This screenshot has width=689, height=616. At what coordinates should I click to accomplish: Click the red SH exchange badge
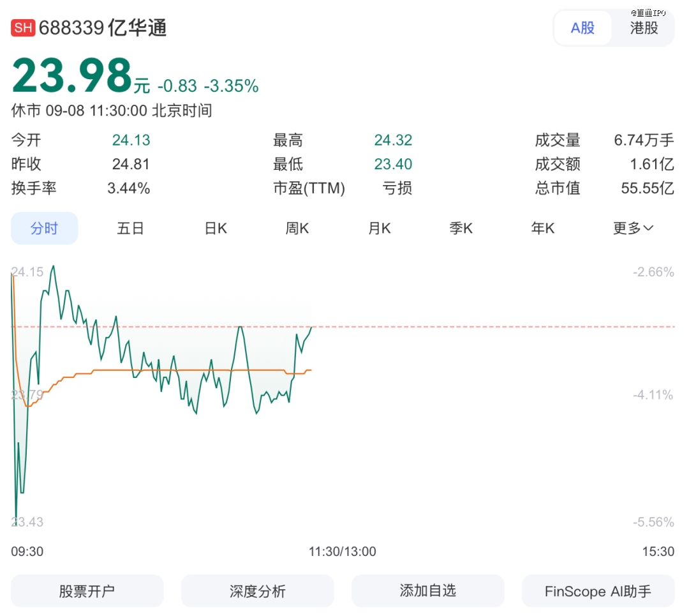click(x=23, y=28)
